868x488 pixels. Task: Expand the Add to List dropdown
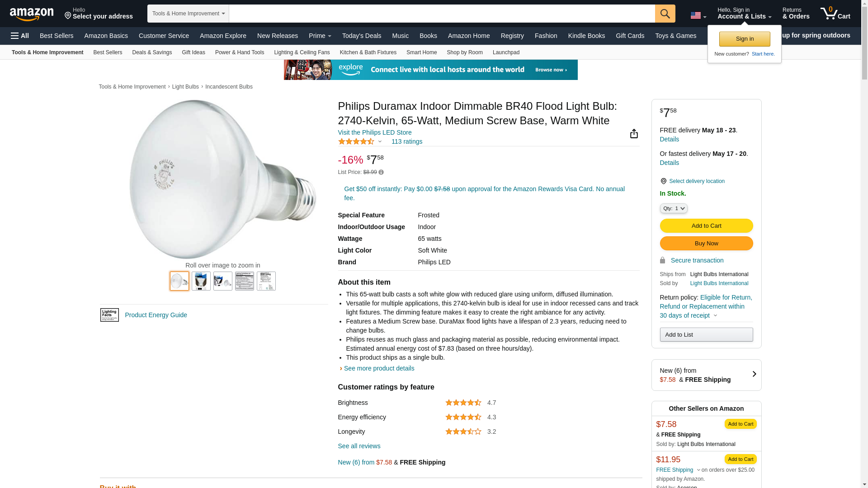click(706, 335)
